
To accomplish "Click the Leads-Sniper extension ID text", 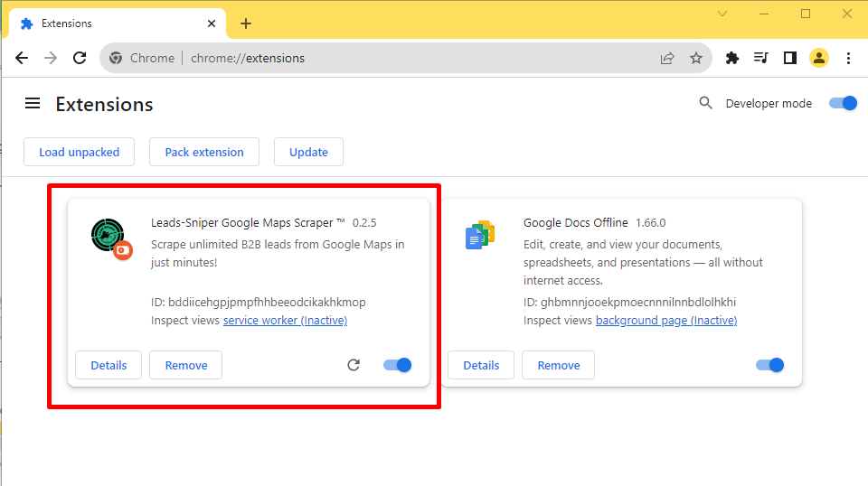I will 259,303.
